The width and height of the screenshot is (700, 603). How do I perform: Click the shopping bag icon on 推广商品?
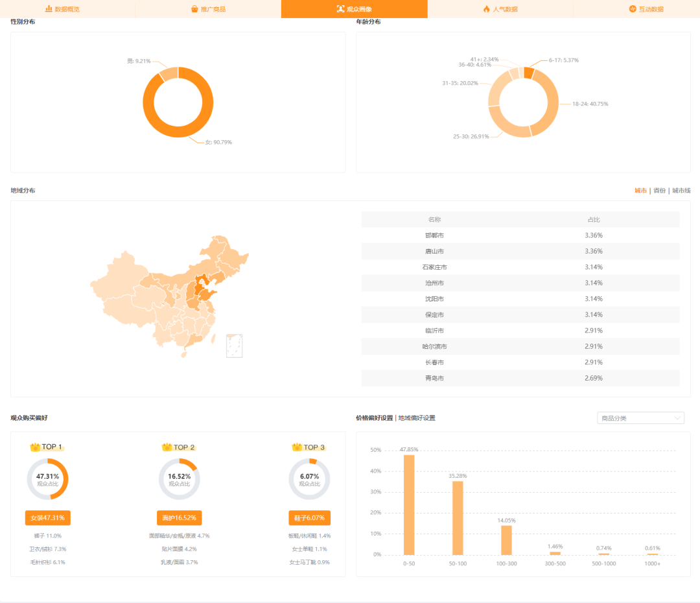194,9
